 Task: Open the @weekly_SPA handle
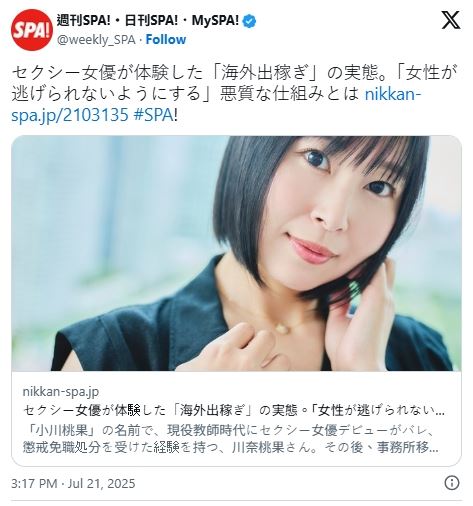pos(96,40)
